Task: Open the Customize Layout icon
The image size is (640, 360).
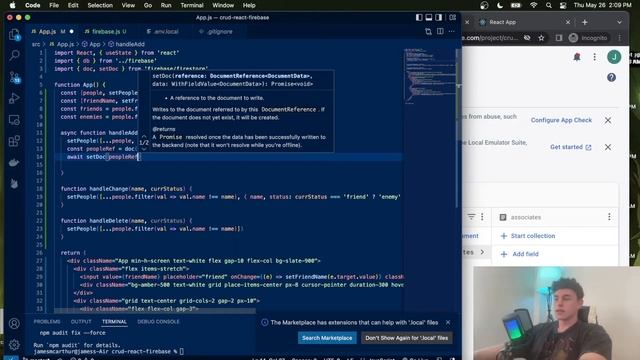Action: click(x=452, y=18)
